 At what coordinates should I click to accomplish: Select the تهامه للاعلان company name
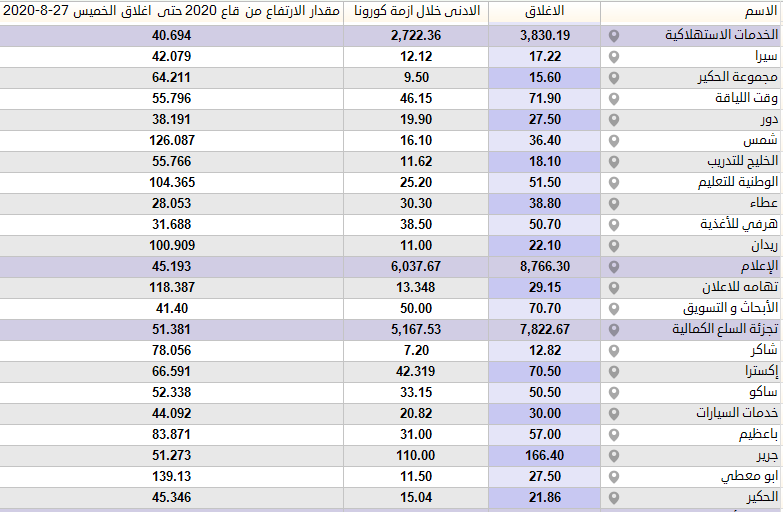740,287
